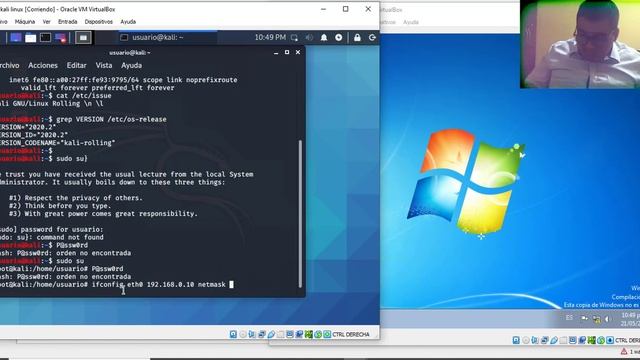640x360 pixels.
Task: Click the '#2) Think before you type.' line
Action: (x=60, y=206)
